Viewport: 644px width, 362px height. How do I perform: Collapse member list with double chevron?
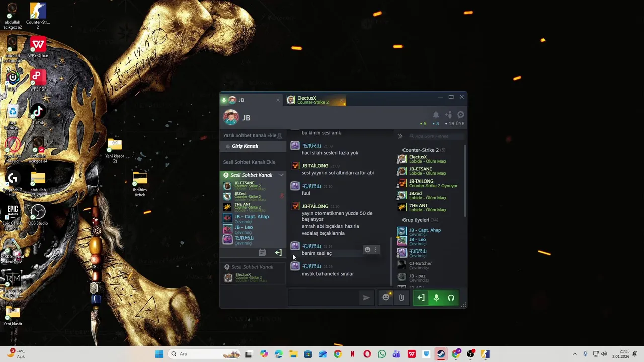(x=400, y=136)
